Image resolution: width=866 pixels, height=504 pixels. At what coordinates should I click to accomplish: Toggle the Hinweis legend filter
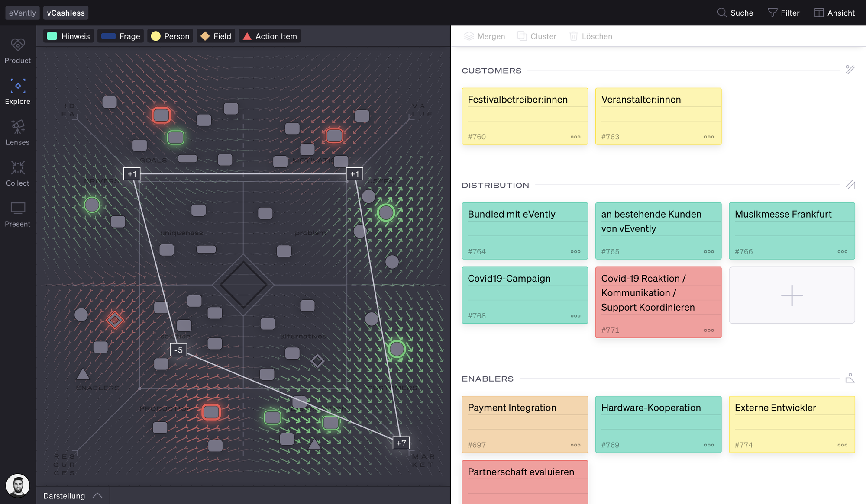pyautogui.click(x=69, y=36)
